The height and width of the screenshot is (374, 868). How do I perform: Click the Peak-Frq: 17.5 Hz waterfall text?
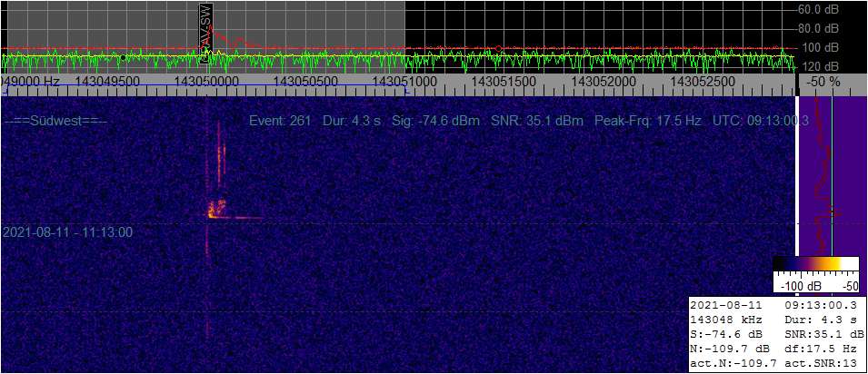648,121
